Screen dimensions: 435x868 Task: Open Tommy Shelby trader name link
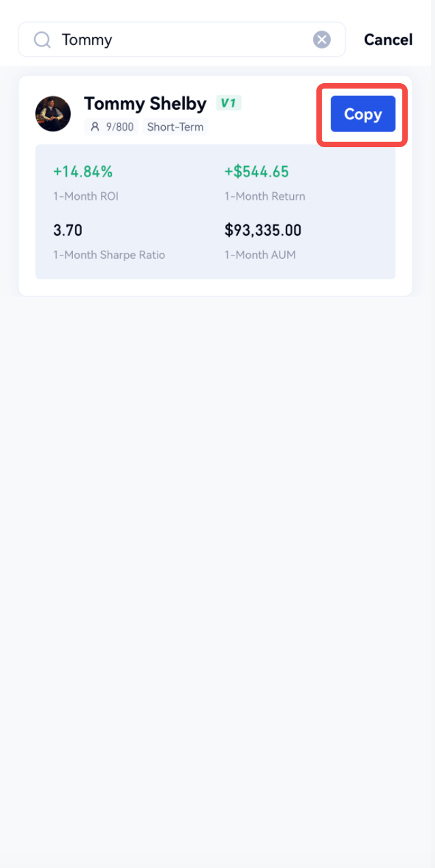tap(145, 104)
